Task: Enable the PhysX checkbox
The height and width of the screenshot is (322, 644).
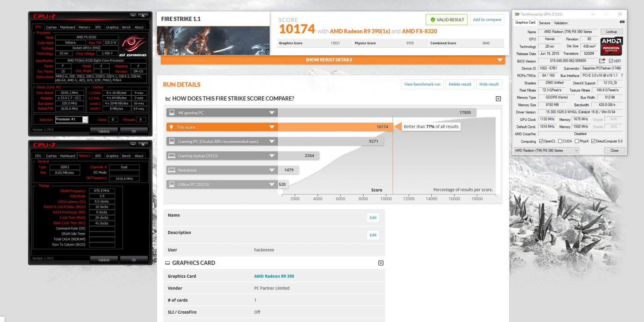Action: (577, 141)
